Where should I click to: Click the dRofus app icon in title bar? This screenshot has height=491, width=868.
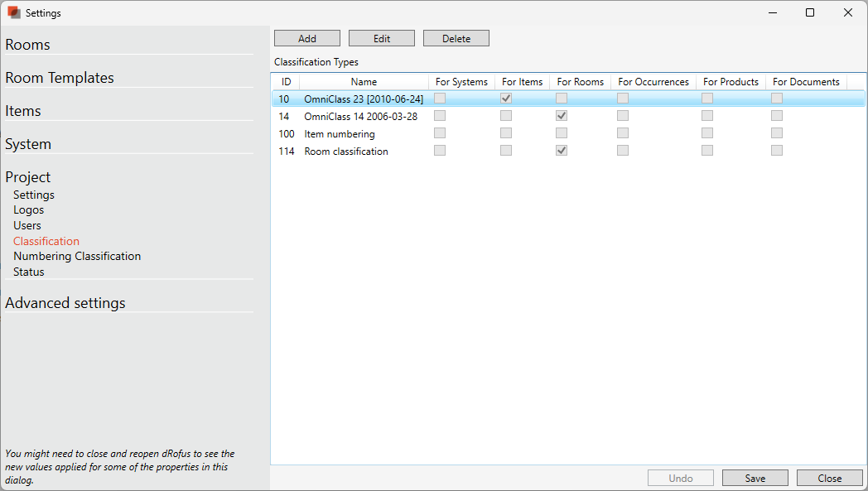pos(13,12)
